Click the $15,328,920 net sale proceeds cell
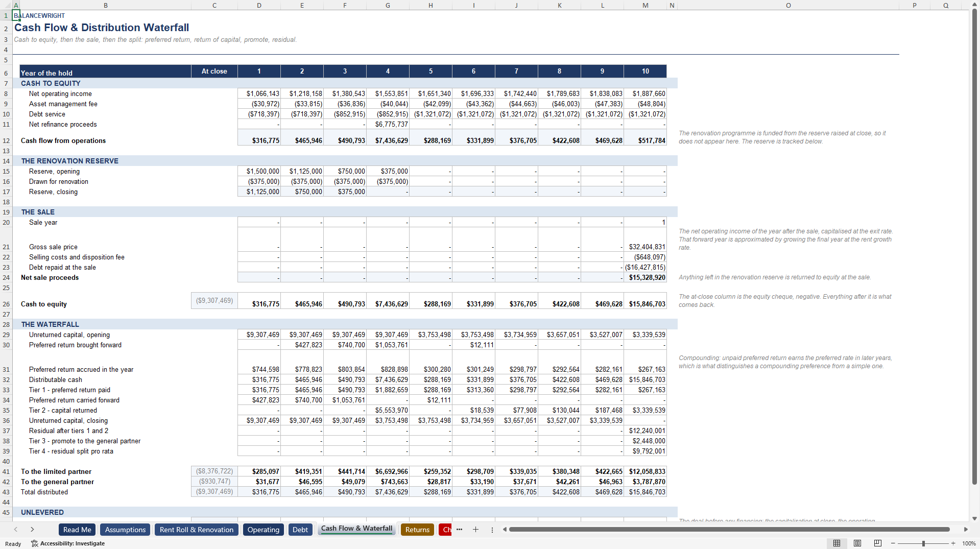This screenshot has height=549, width=980. [x=645, y=277]
